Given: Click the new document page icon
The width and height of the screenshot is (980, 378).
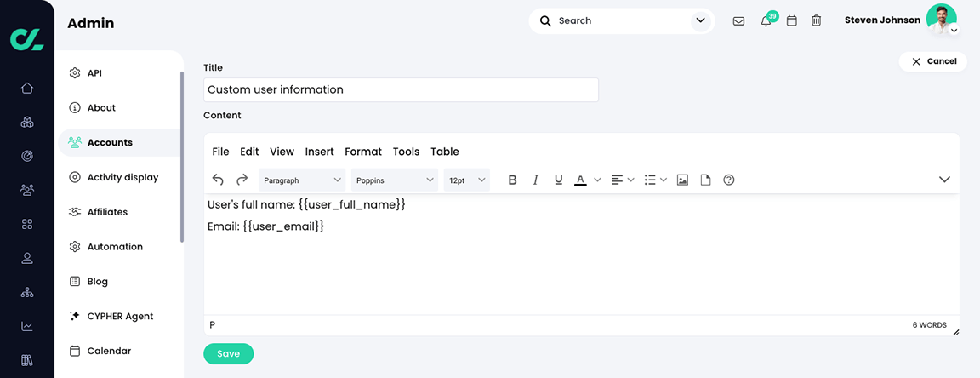Looking at the screenshot, I should click(705, 180).
